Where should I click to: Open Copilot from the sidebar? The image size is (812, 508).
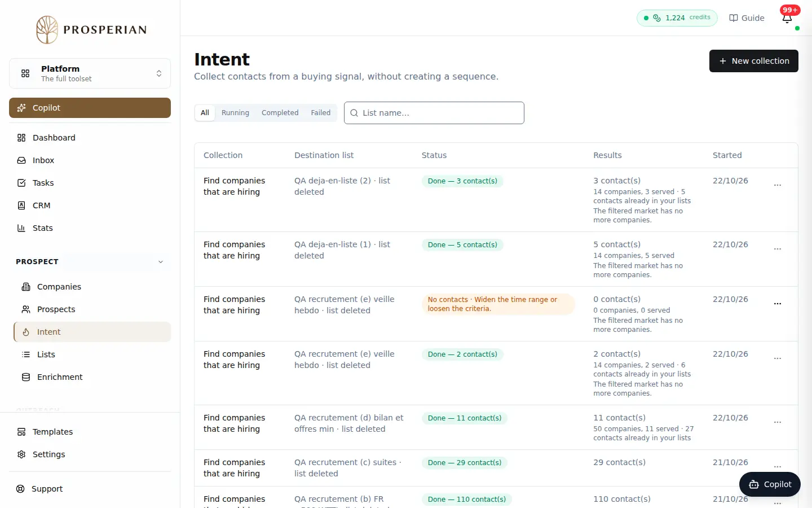pyautogui.click(x=90, y=108)
